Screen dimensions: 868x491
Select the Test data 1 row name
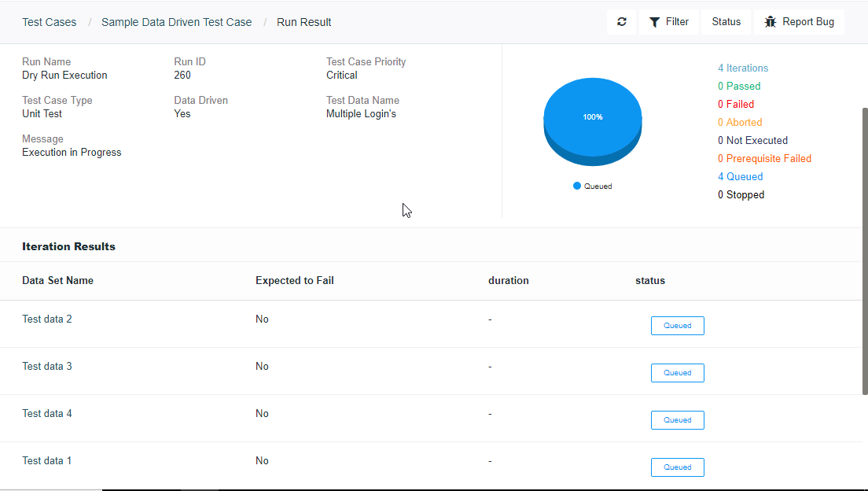point(47,460)
